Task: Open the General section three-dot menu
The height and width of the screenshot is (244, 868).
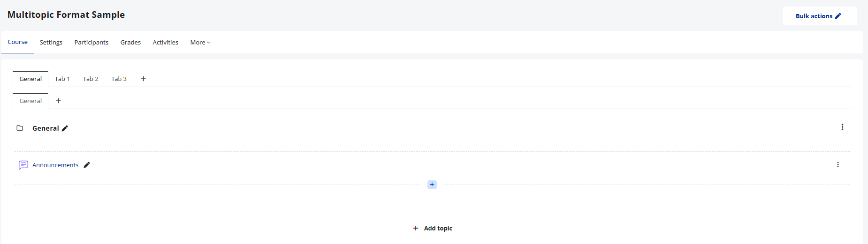Action: 842,127
